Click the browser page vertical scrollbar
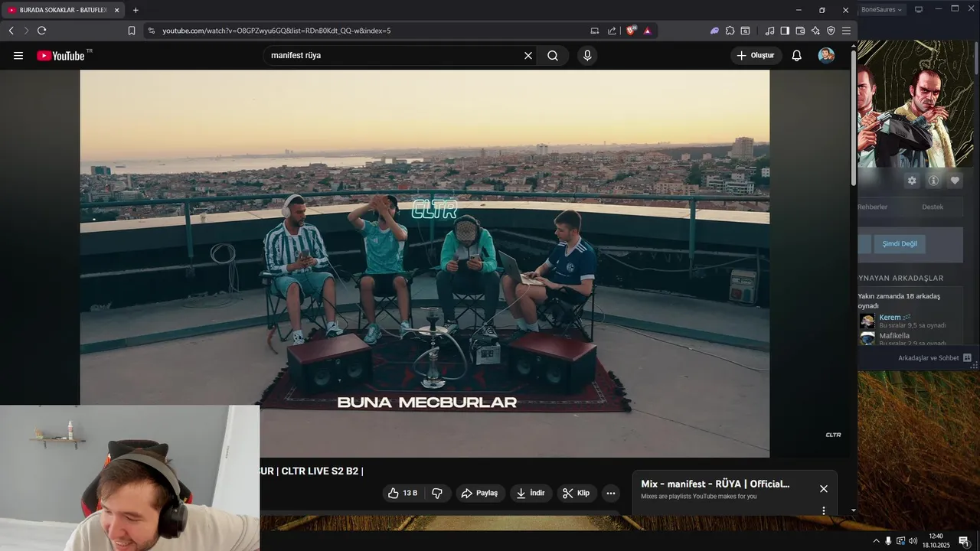 (854, 119)
